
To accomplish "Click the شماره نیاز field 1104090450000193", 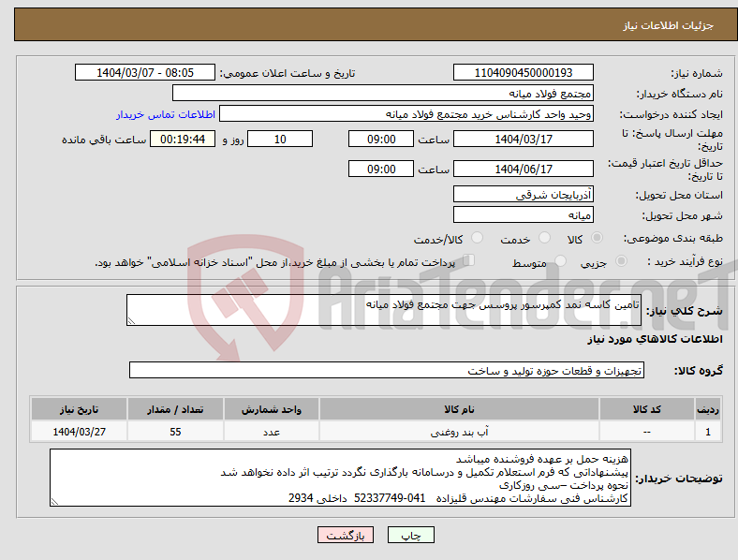I will click(x=523, y=72).
